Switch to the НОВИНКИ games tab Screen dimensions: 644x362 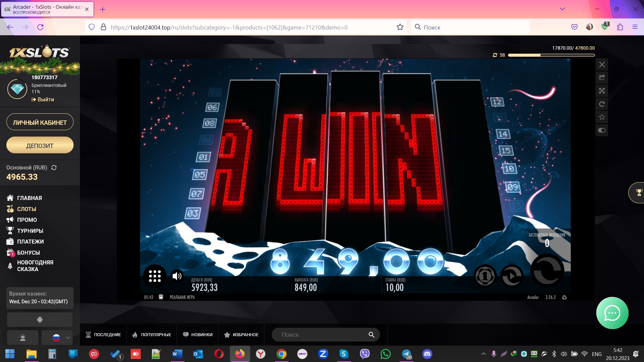[198, 335]
